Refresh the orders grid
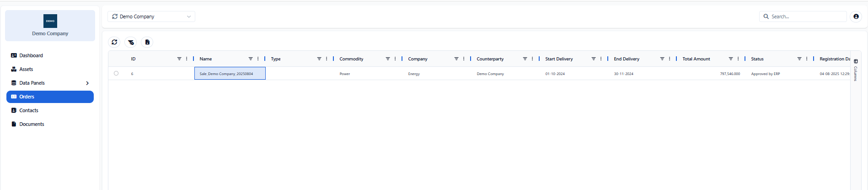 pyautogui.click(x=114, y=42)
